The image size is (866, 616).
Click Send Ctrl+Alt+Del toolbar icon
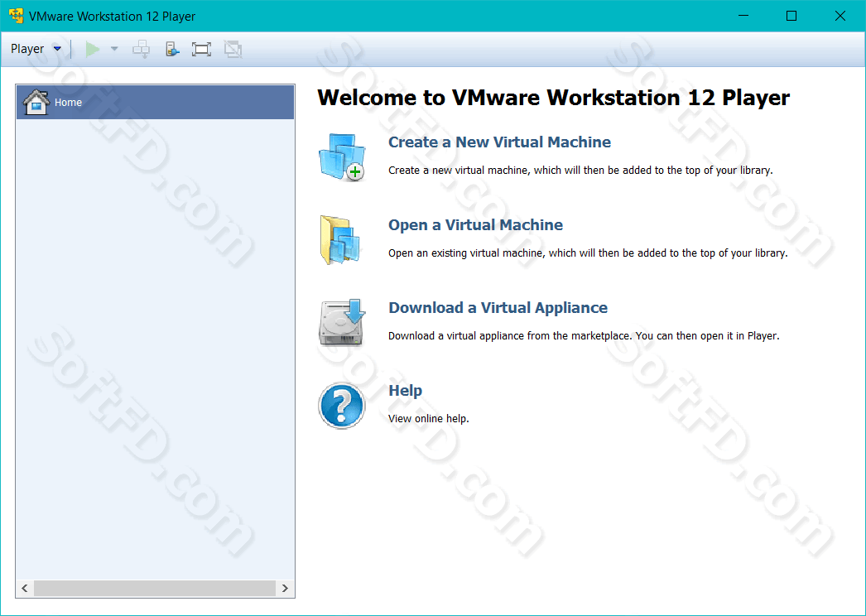pyautogui.click(x=142, y=49)
